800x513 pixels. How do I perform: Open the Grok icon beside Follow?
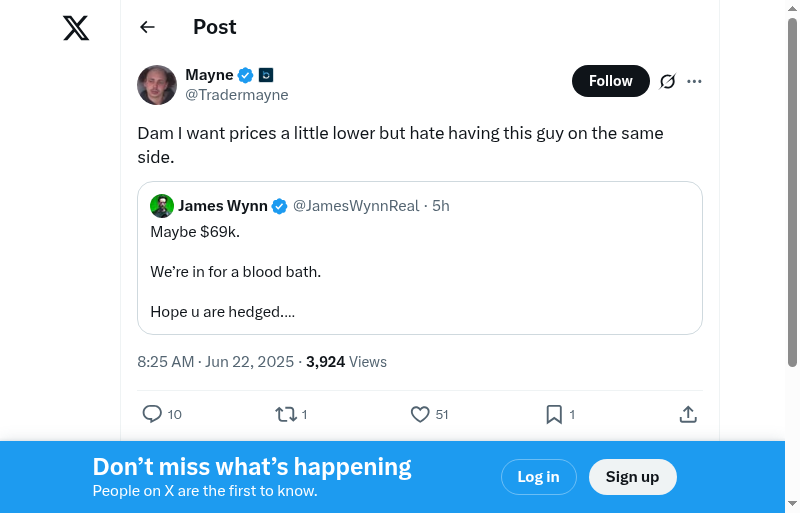coord(668,81)
